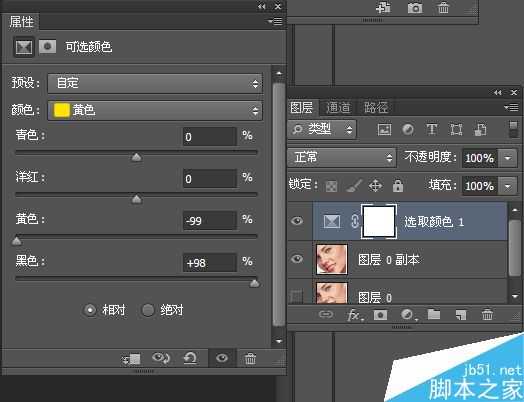
Task: Click the shape layer filter icon
Action: click(x=456, y=129)
